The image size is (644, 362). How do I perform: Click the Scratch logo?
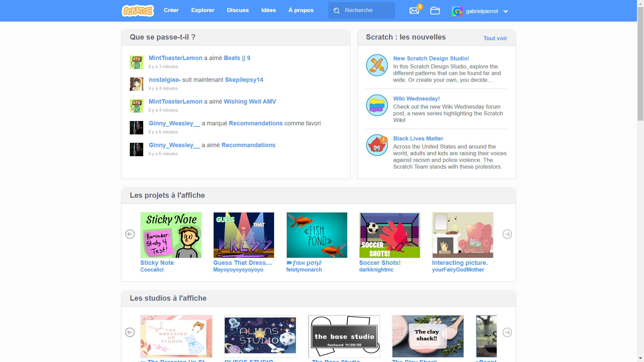[138, 11]
